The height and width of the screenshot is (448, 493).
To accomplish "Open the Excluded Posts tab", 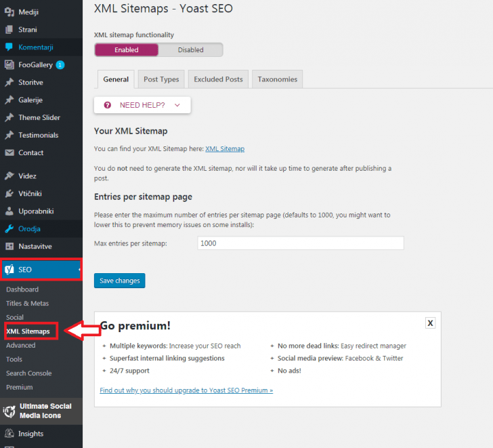I will coord(218,79).
